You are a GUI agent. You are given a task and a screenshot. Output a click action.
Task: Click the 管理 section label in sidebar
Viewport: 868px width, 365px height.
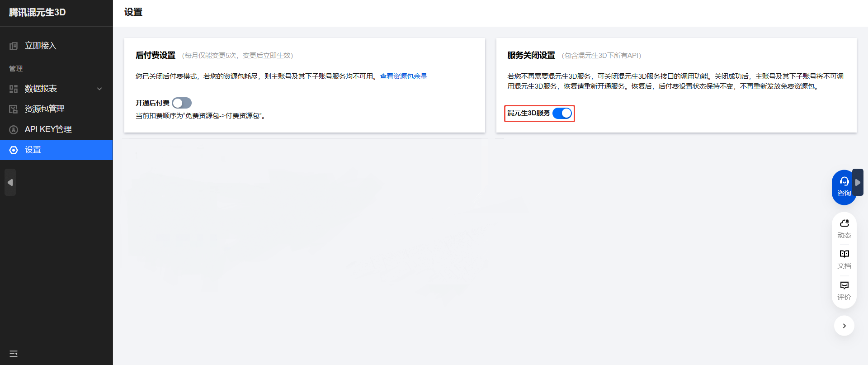[x=16, y=69]
